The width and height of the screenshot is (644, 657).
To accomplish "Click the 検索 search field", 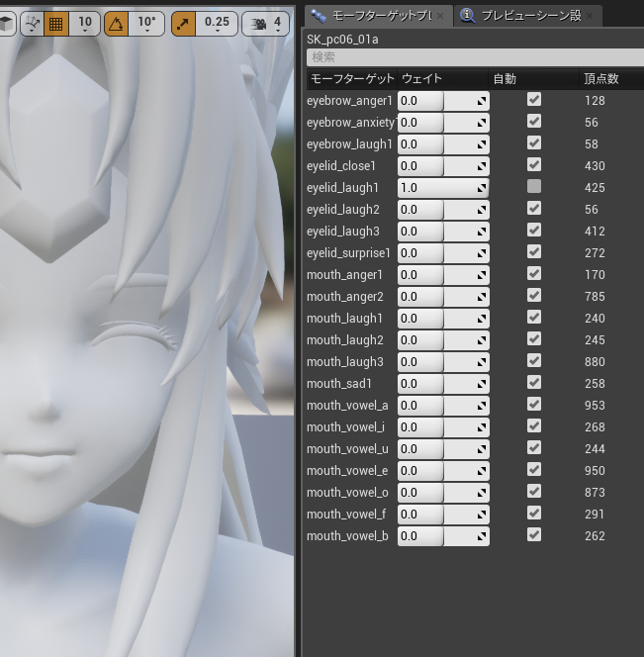I will point(475,57).
